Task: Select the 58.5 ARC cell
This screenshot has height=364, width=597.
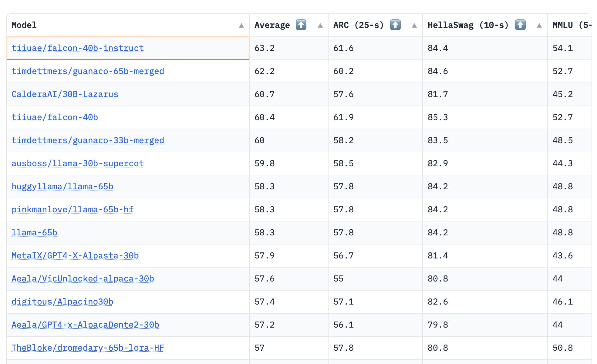Action: (x=375, y=163)
